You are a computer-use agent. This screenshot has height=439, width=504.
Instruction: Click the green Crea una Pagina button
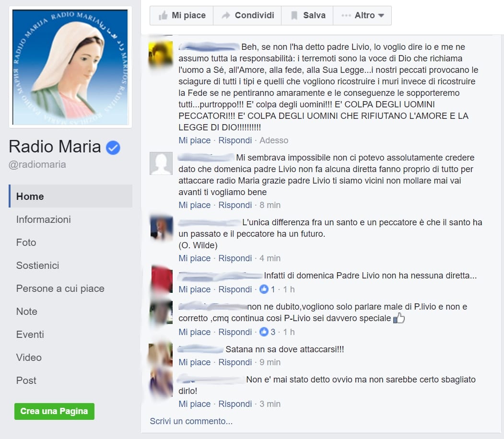pos(54,411)
